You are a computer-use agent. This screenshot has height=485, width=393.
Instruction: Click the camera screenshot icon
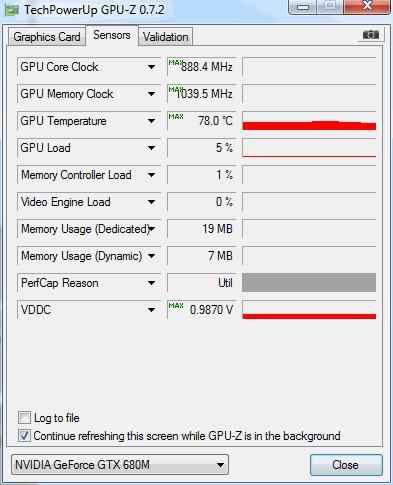click(x=371, y=34)
